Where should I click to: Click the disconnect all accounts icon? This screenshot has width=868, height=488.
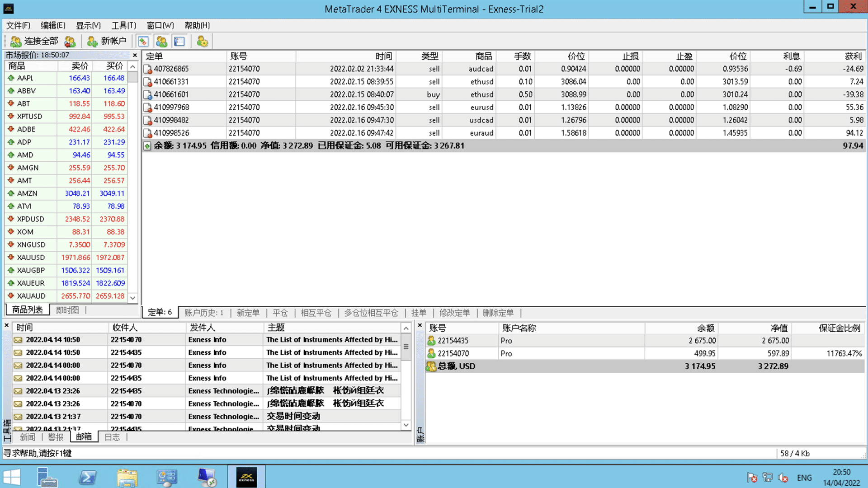click(70, 42)
